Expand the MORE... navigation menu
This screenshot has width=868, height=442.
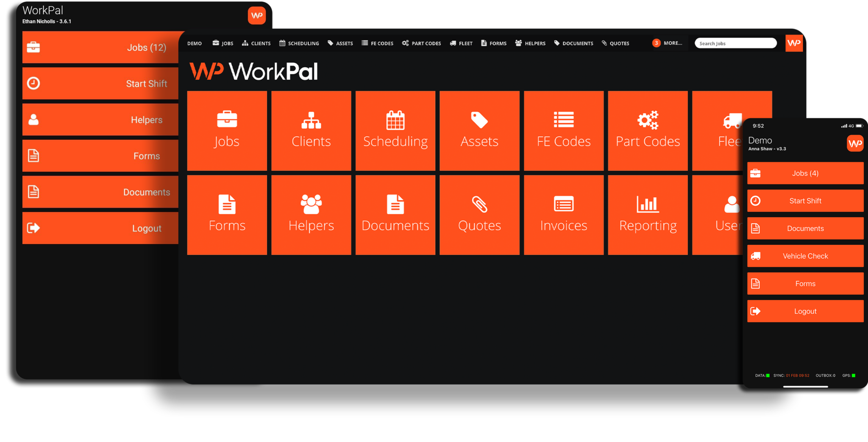pos(668,43)
